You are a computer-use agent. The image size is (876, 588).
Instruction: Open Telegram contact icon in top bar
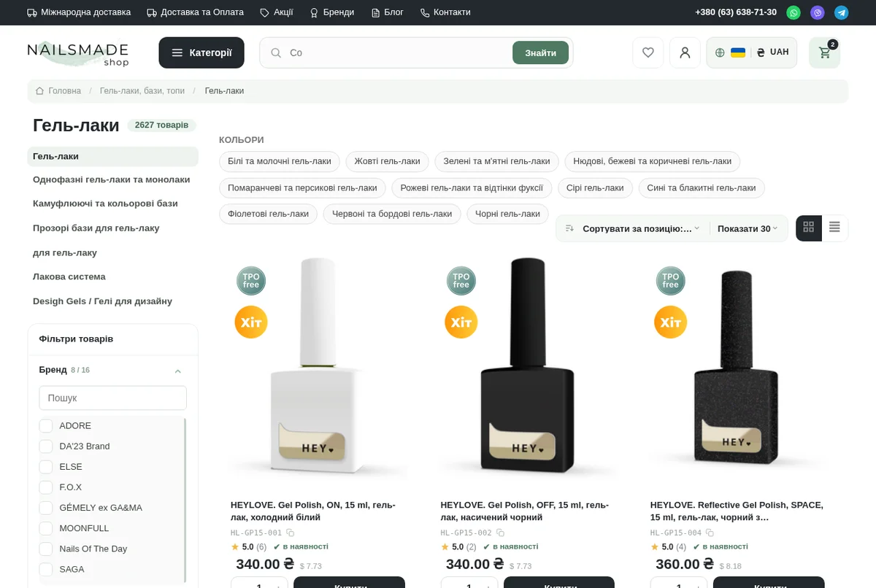point(841,12)
